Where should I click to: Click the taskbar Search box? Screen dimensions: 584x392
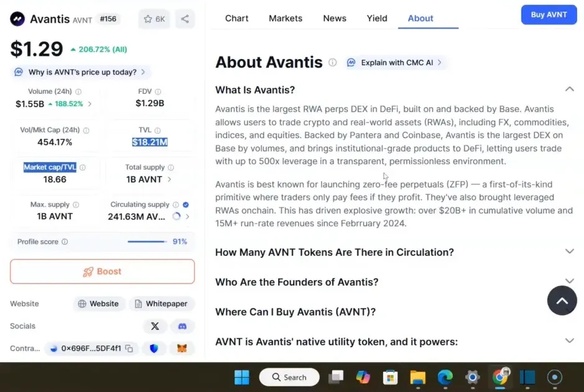(289, 377)
